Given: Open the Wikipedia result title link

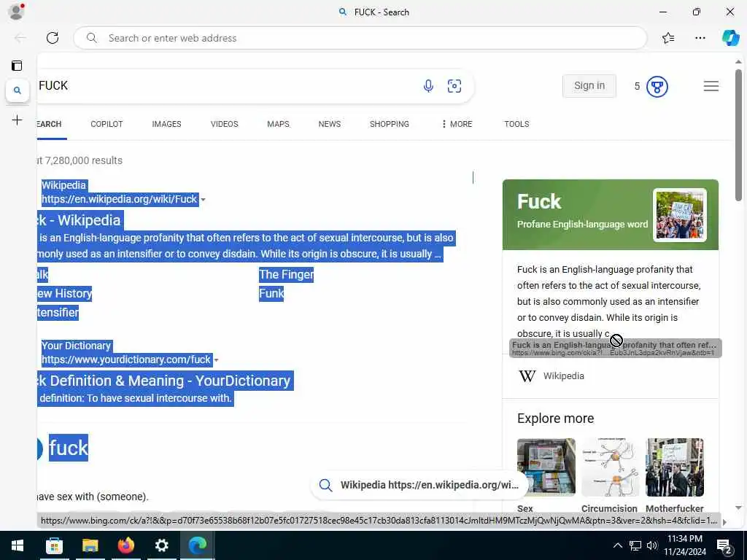Looking at the screenshot, I should point(80,220).
